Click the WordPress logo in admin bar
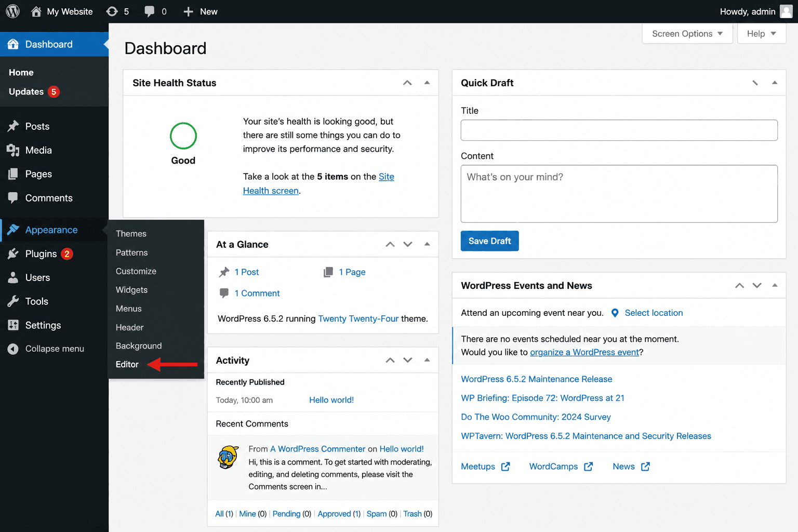Viewport: 798px width, 532px height. point(12,11)
